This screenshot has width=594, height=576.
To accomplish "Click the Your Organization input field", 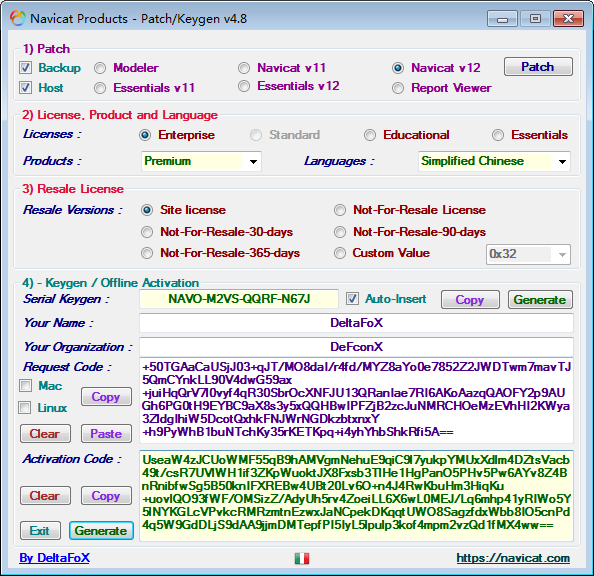I will click(356, 347).
